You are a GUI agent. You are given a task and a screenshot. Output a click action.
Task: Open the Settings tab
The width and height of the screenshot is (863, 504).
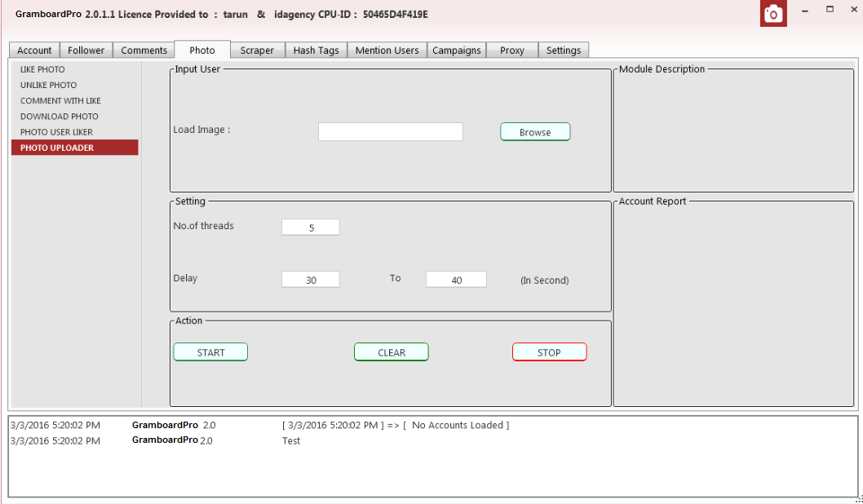point(563,50)
